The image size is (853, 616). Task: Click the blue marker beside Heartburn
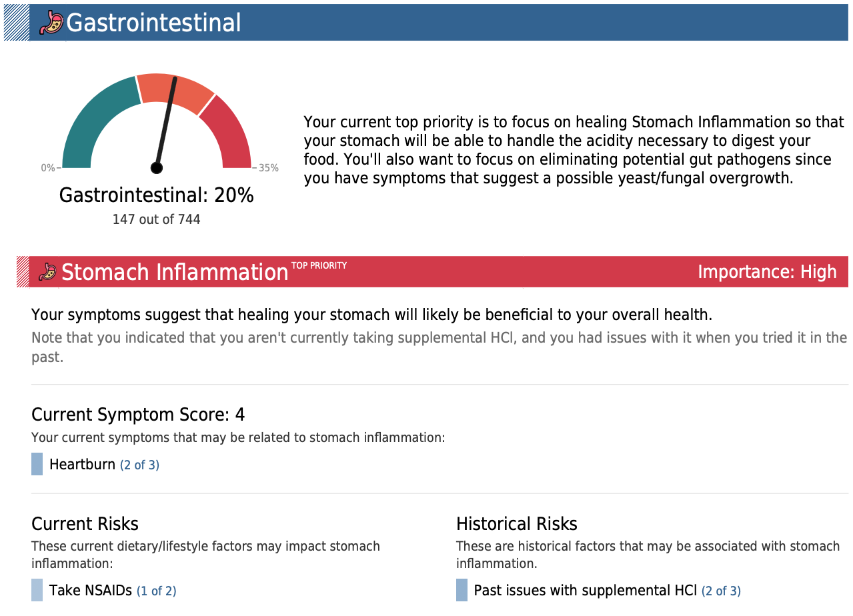(x=37, y=464)
